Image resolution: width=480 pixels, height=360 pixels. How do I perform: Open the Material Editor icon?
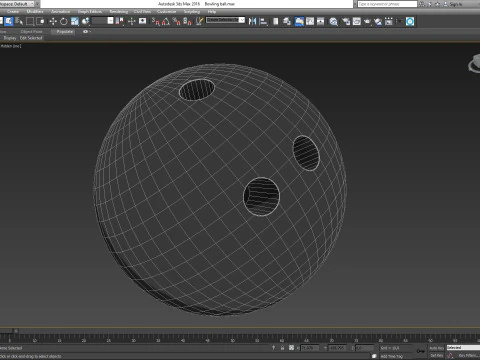[333, 21]
